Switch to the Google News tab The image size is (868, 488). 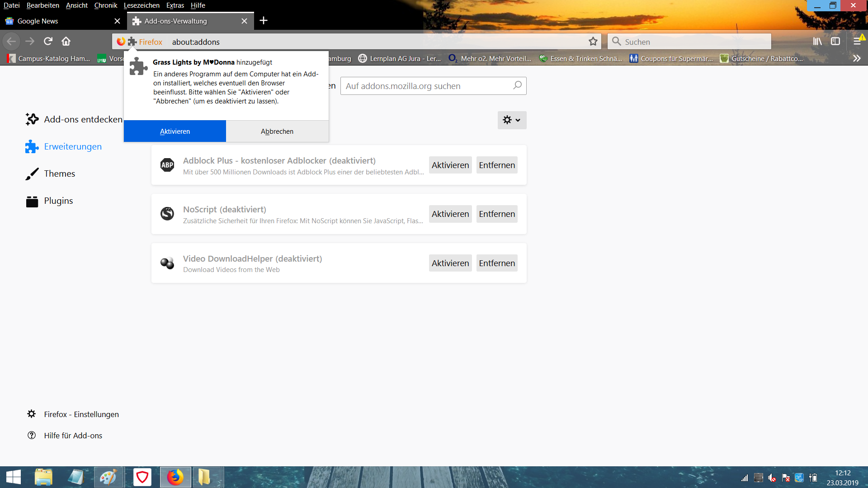59,21
